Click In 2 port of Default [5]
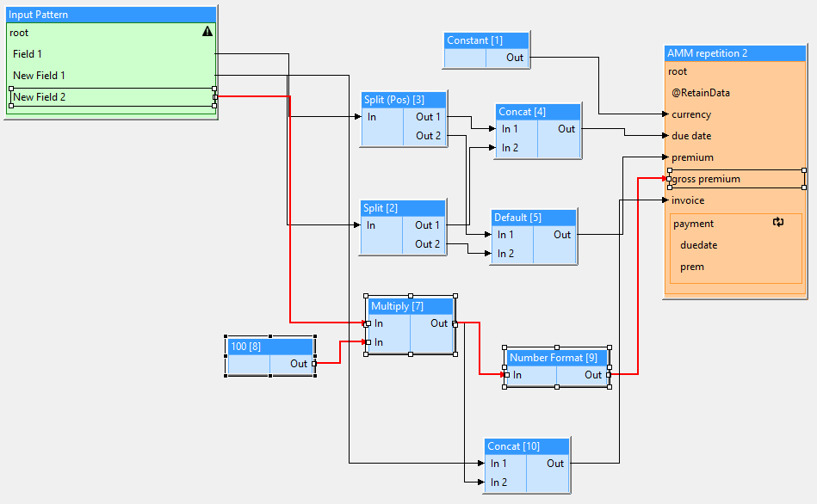817x504 pixels. [x=505, y=254]
